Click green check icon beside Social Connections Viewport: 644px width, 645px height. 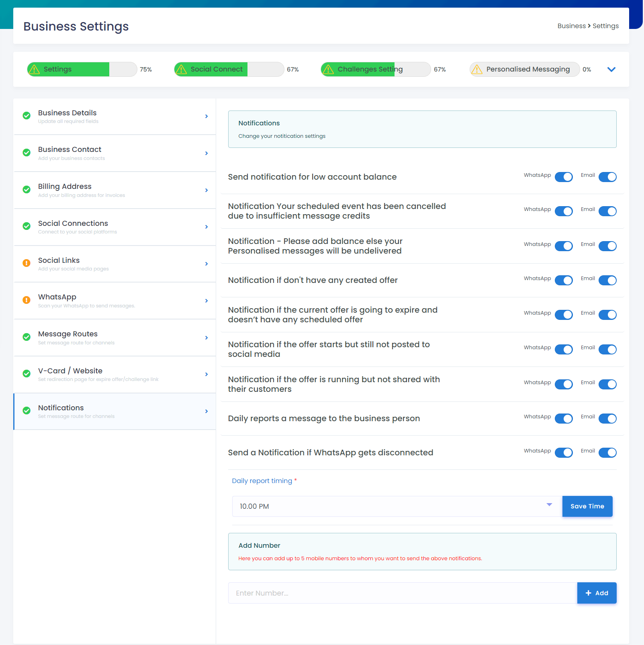tap(27, 226)
